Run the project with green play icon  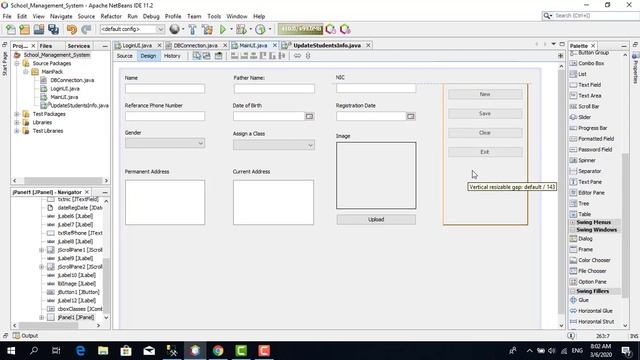223,29
